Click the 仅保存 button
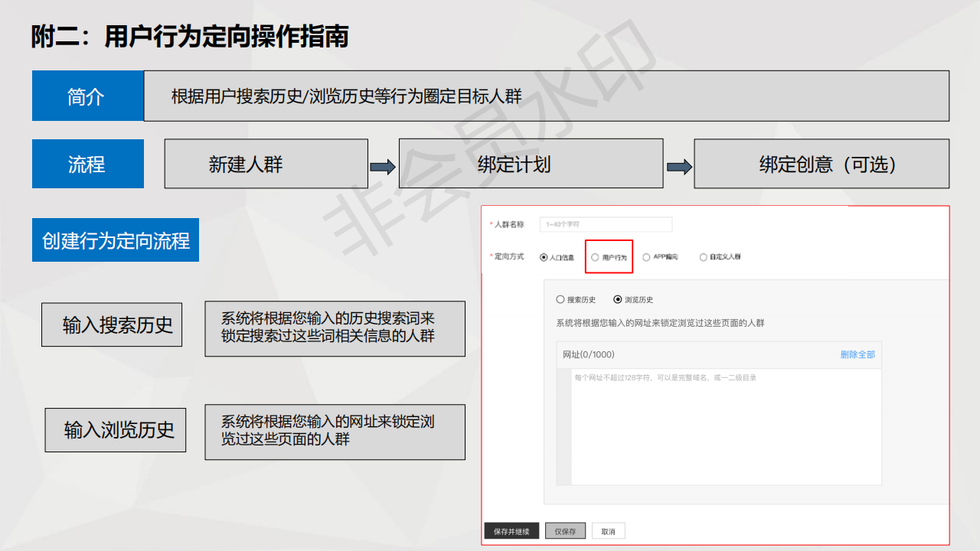 tap(566, 531)
